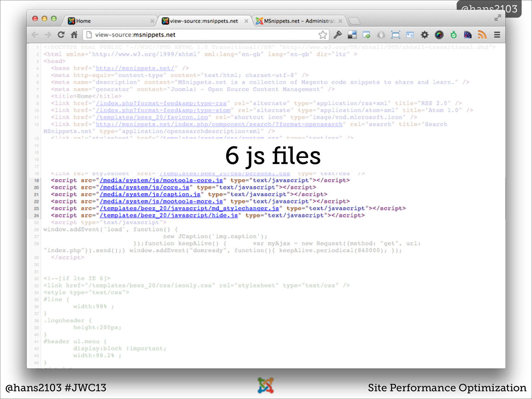Click the red close window button
This screenshot has height=399, width=532.
click(35, 19)
